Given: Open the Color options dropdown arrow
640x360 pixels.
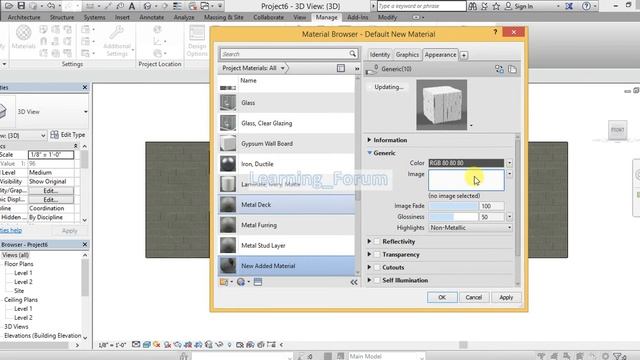Looking at the screenshot, I should (509, 163).
